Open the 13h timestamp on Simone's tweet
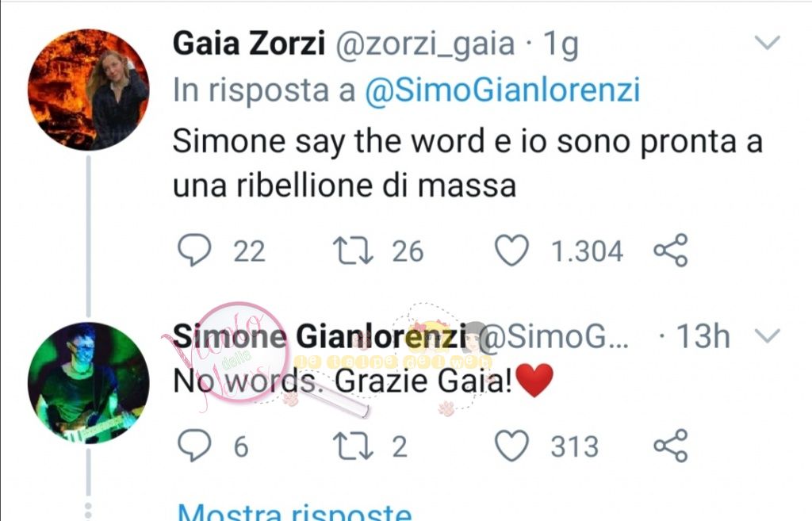The width and height of the screenshot is (812, 521). point(703,337)
